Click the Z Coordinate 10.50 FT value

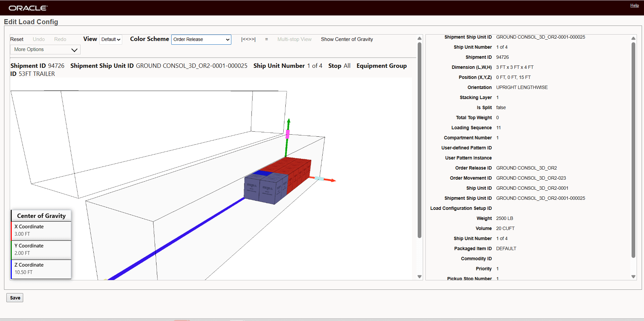point(24,272)
